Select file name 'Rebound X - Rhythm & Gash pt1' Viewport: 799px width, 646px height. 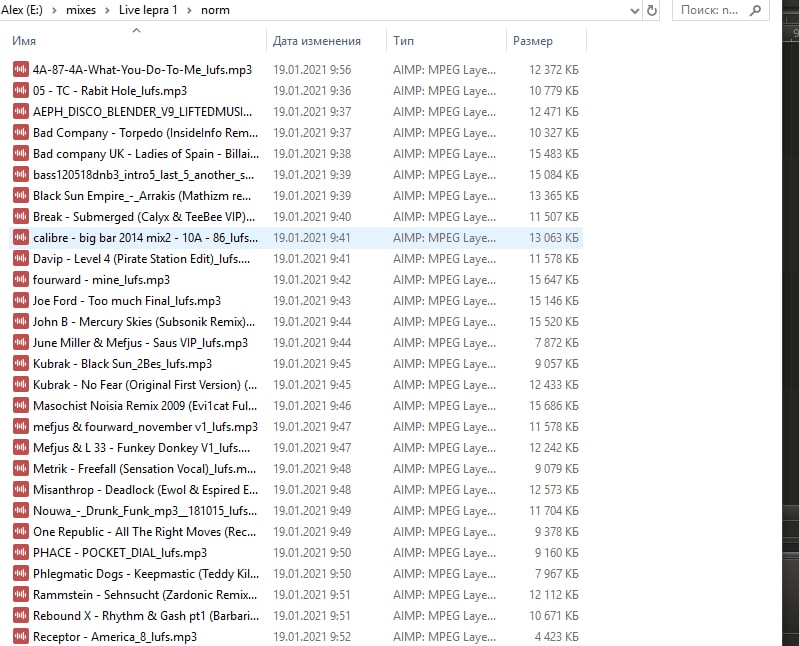(146, 616)
